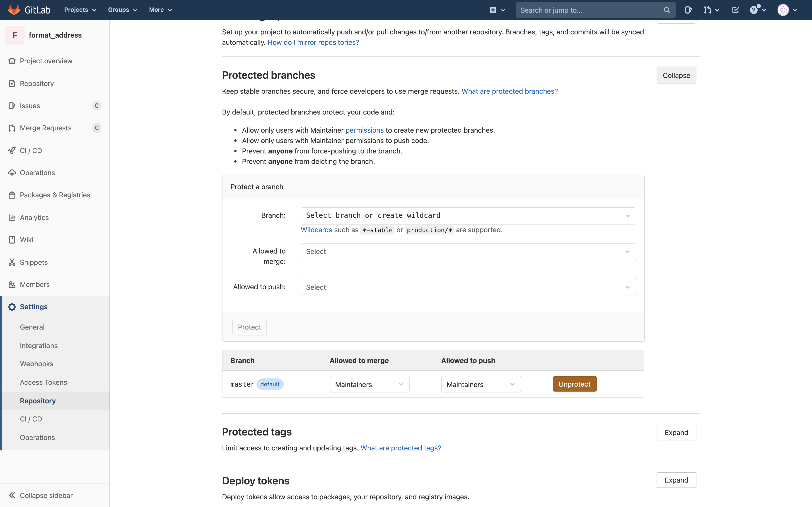The width and height of the screenshot is (812, 507).
Task: Open the Allowed to merge Select dropdown
Action: click(x=468, y=251)
